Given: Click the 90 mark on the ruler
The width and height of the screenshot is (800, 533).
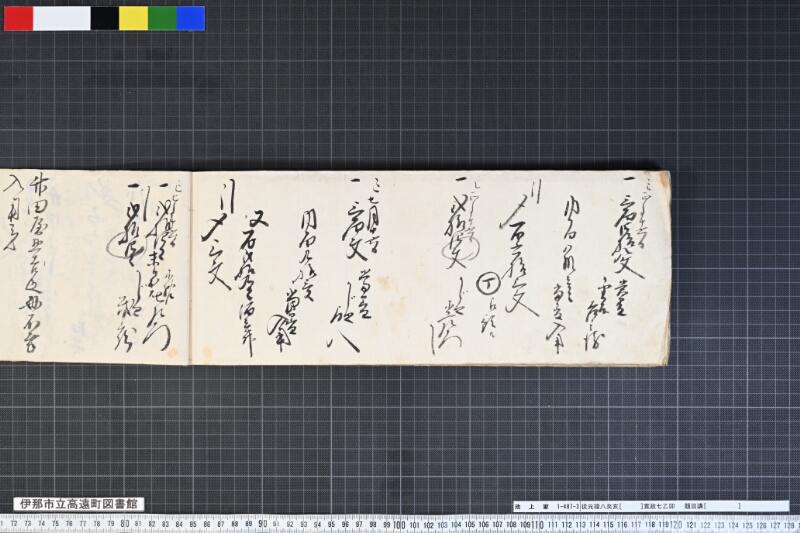Looking at the screenshot, I should (262, 524).
